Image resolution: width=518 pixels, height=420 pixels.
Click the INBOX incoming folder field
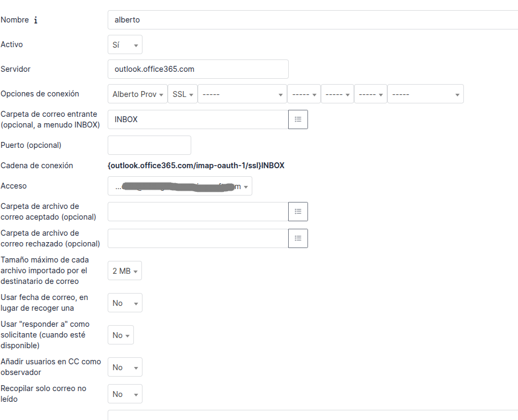(198, 119)
